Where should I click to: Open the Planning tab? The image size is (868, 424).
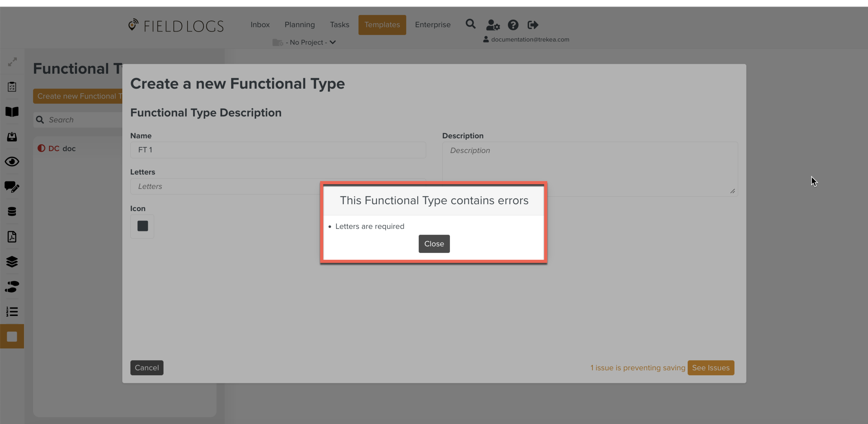300,25
